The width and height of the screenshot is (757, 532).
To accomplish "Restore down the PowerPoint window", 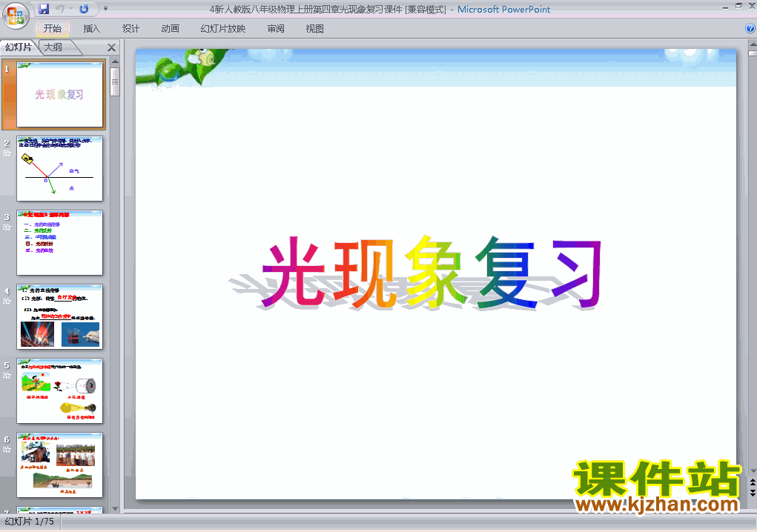I will (x=738, y=6).
